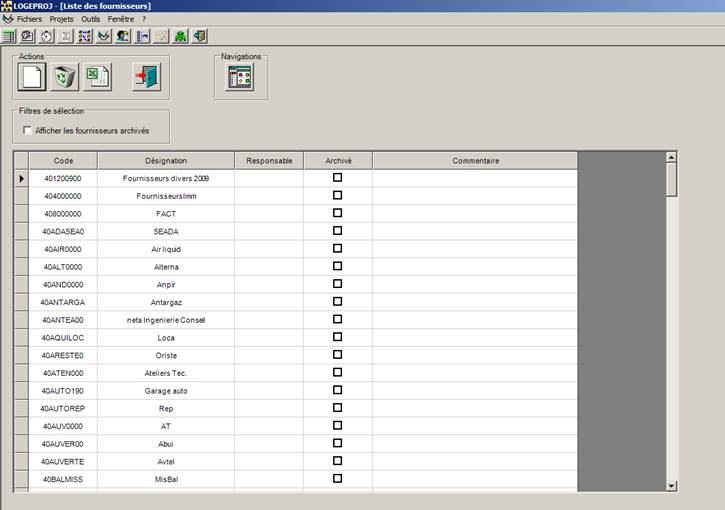
Task: Select the 40AIR0000 code cell
Action: (x=63, y=249)
